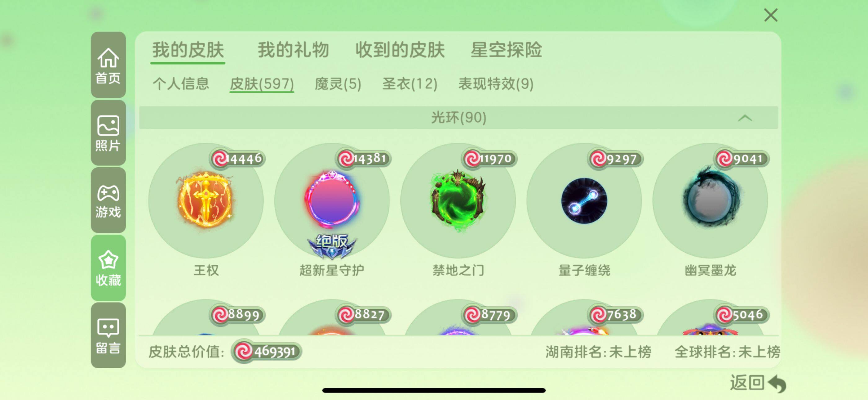This screenshot has height=400, width=868.
Task: Show the 表现特效(9) sub-tab
Action: coord(496,84)
